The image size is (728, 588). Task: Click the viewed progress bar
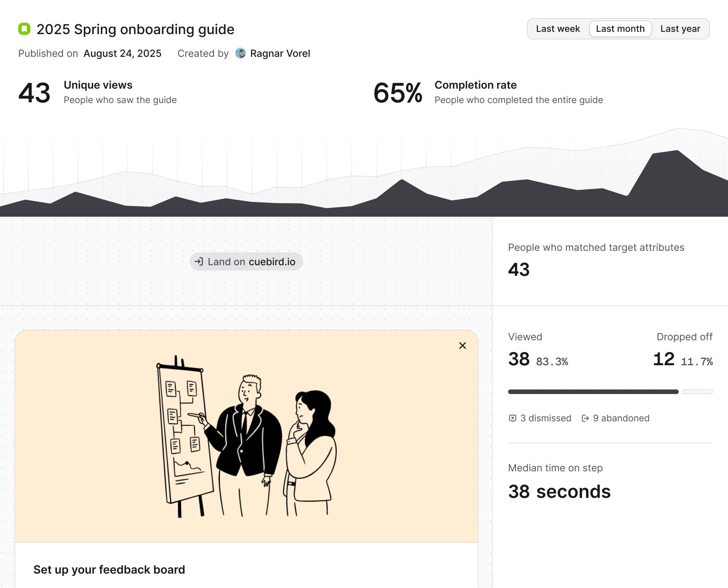coord(593,392)
